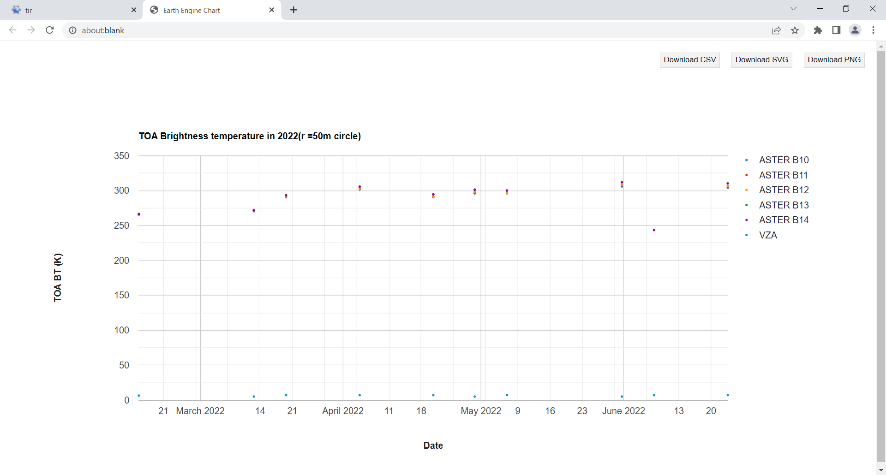
Task: Click the ASTER B14 legend entry
Action: [x=783, y=219]
